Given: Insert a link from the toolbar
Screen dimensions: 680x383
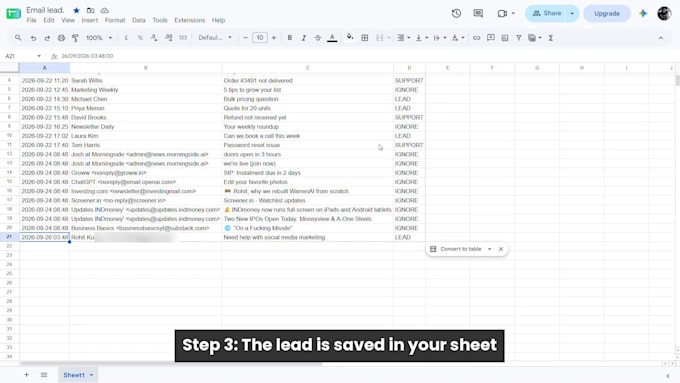Looking at the screenshot, I should click(476, 38).
